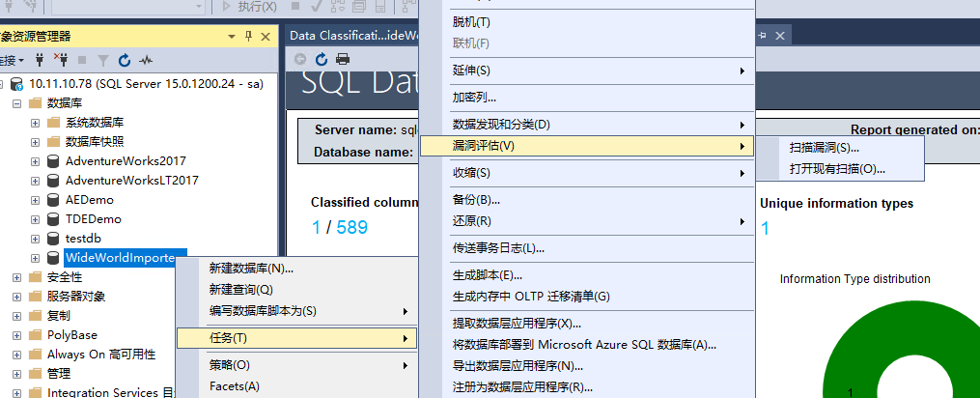Image resolution: width=980 pixels, height=398 pixels.
Task: Close the Object Explorer panel
Action: pyautogui.click(x=265, y=37)
